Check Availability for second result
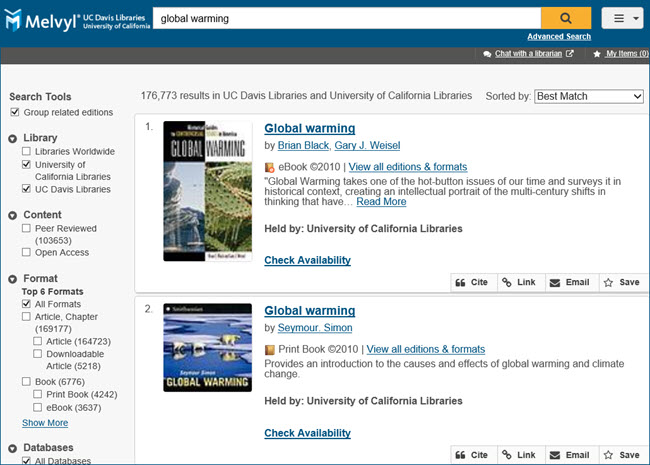Image resolution: width=650 pixels, height=465 pixels. point(308,433)
